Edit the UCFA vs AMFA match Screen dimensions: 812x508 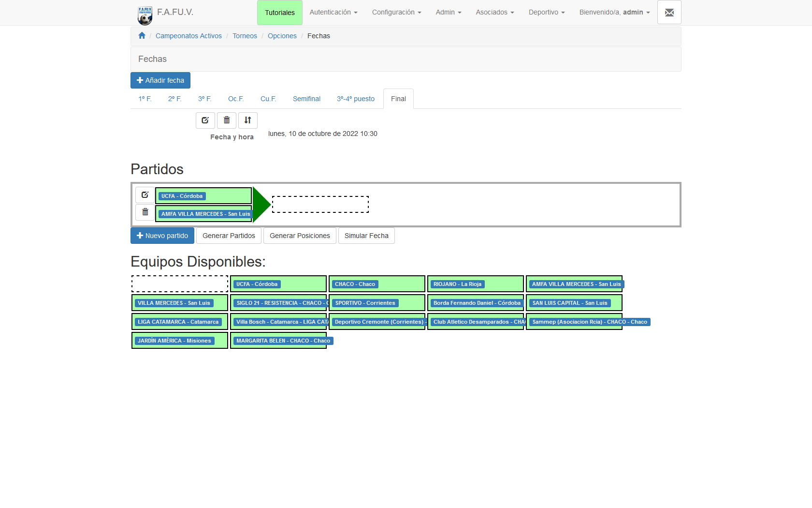pyautogui.click(x=145, y=195)
